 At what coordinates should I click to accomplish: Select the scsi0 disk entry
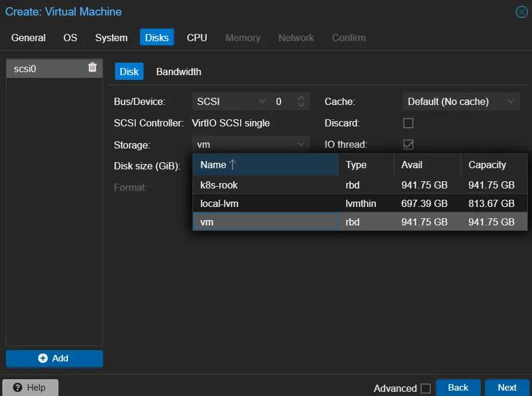[54, 69]
